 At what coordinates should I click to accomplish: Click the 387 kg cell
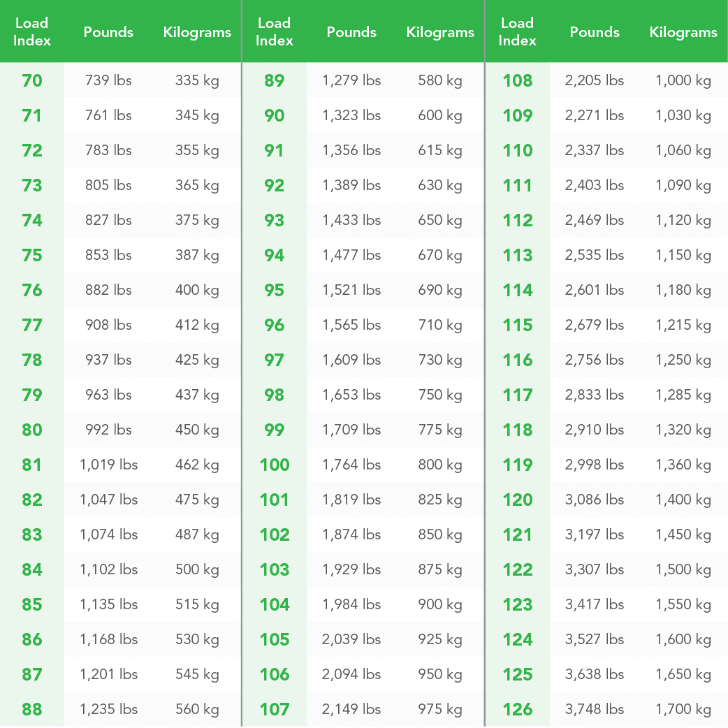197,256
